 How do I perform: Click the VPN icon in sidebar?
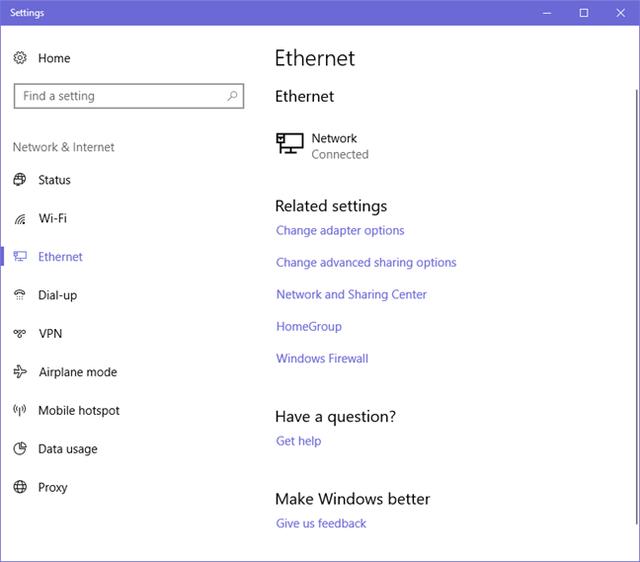[20, 333]
